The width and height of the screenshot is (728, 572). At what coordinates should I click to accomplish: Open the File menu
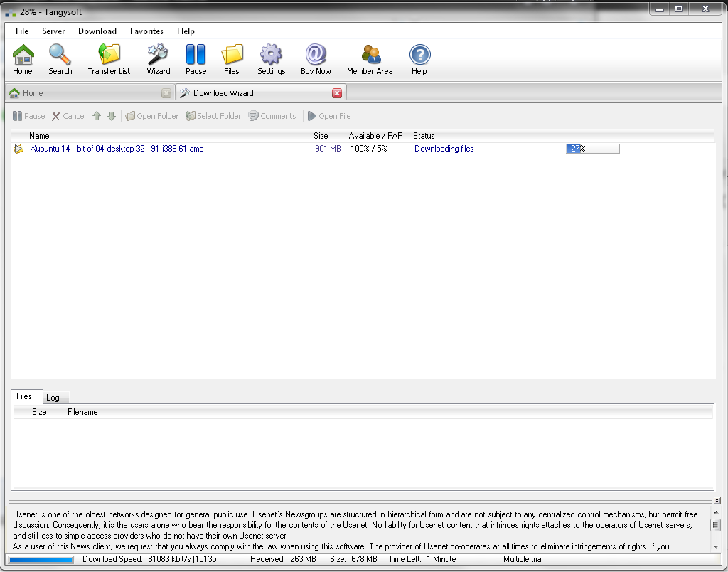[22, 31]
